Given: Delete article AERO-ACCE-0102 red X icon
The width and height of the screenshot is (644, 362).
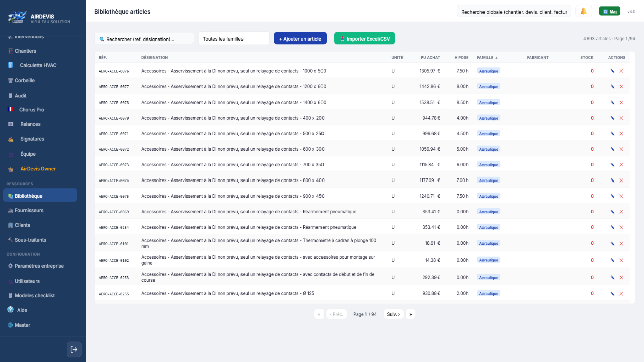Looking at the screenshot, I should point(621,260).
